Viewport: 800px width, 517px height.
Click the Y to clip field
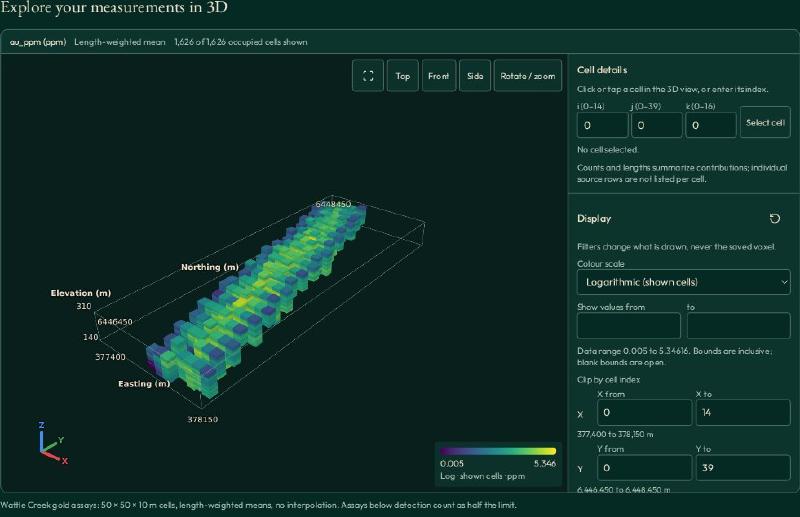point(743,467)
